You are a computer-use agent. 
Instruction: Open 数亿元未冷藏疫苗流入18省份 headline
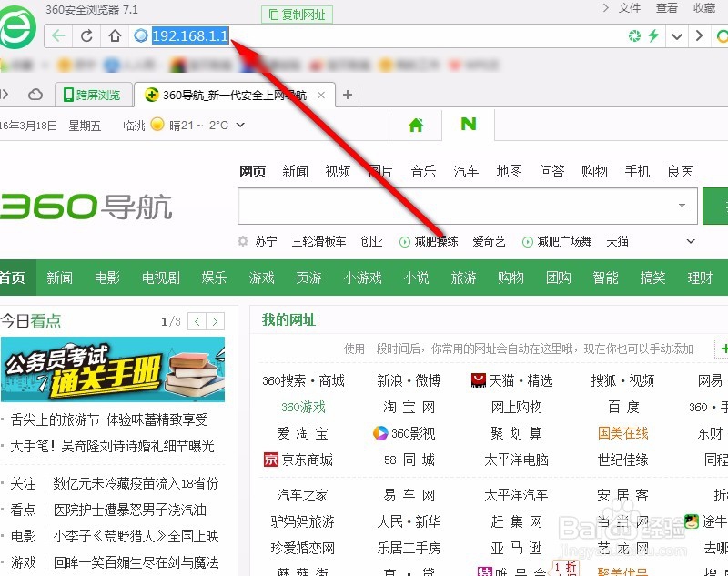click(136, 483)
